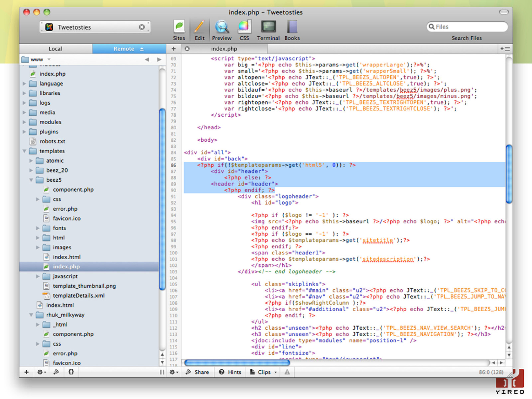Click line number 86 in gutter
The height and width of the screenshot is (399, 532).
point(174,165)
